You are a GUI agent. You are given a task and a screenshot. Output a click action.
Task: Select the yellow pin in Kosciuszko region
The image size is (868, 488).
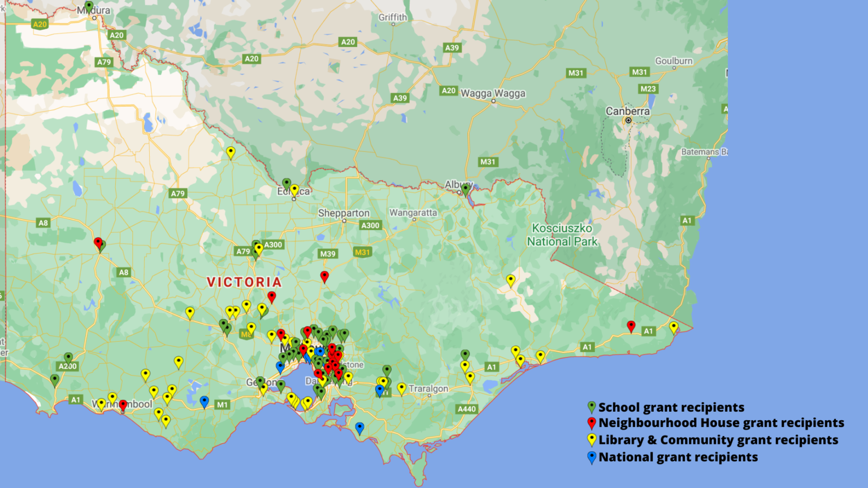pos(510,279)
